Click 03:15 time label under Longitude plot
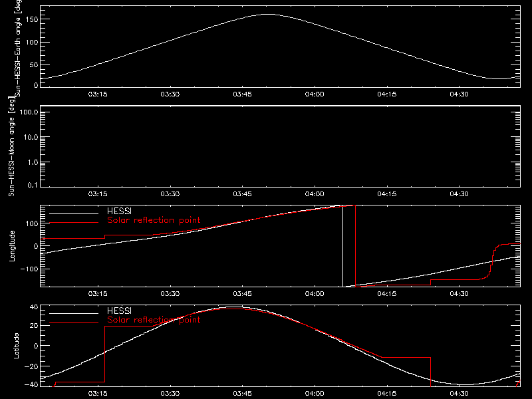Screen dimensions: 532x399 point(98,293)
